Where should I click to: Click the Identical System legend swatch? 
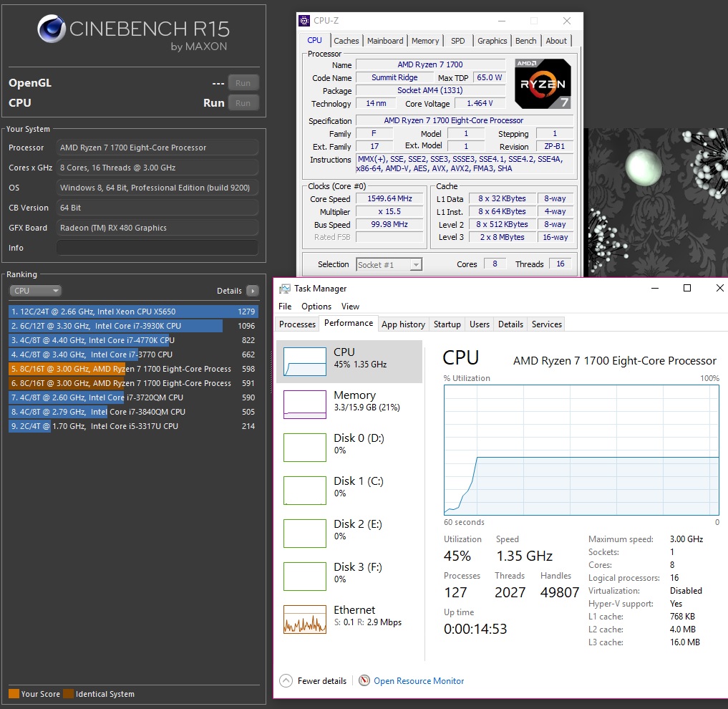[x=69, y=694]
